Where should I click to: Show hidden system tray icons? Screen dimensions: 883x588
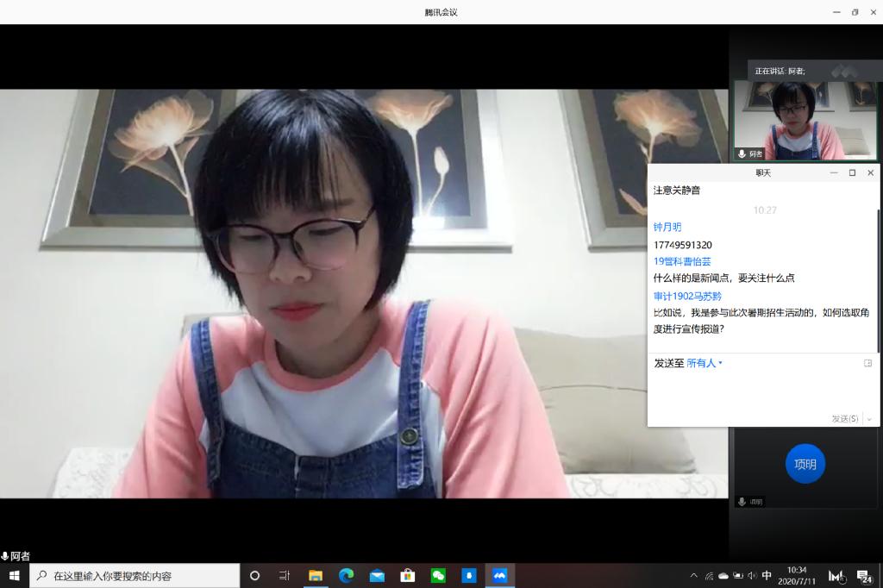[x=694, y=576]
